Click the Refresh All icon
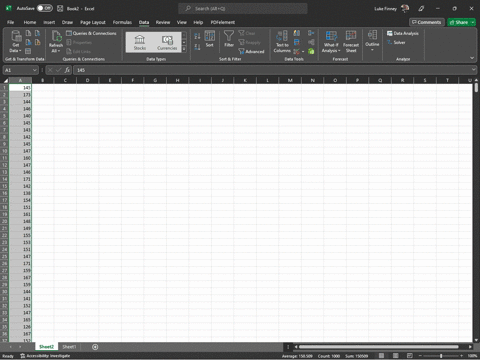 (x=56, y=41)
